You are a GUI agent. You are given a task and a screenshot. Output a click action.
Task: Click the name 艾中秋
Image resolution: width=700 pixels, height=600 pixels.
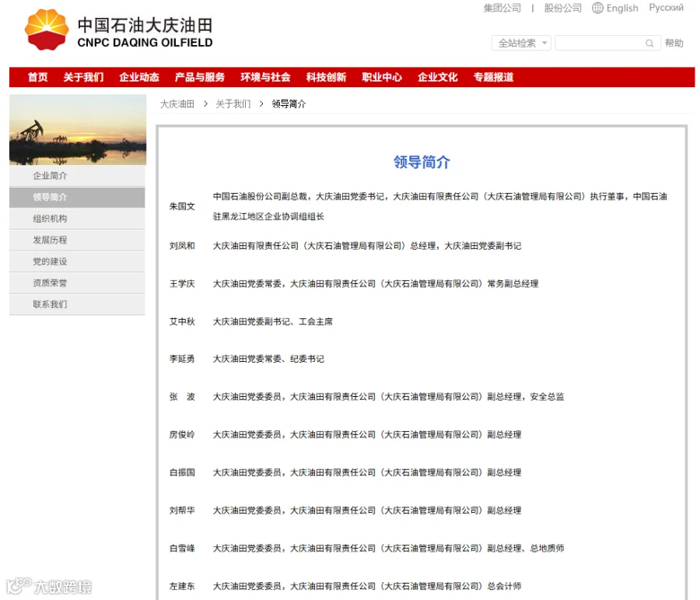182,321
